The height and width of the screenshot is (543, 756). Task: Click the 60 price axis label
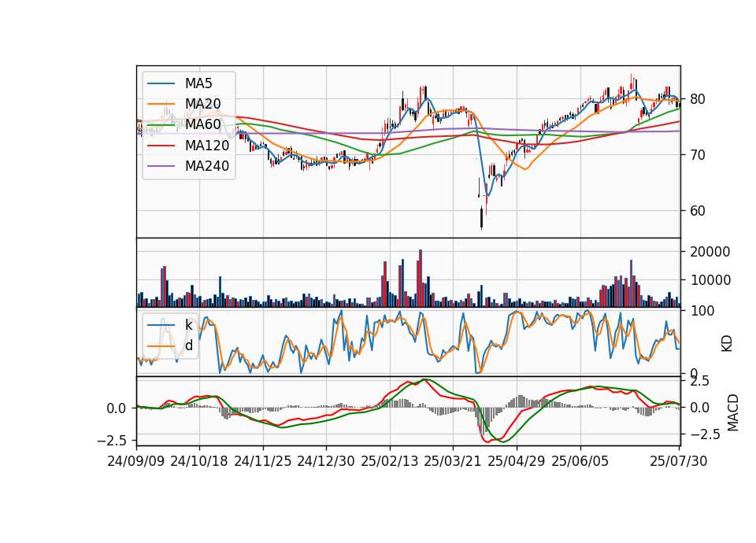tap(698, 211)
